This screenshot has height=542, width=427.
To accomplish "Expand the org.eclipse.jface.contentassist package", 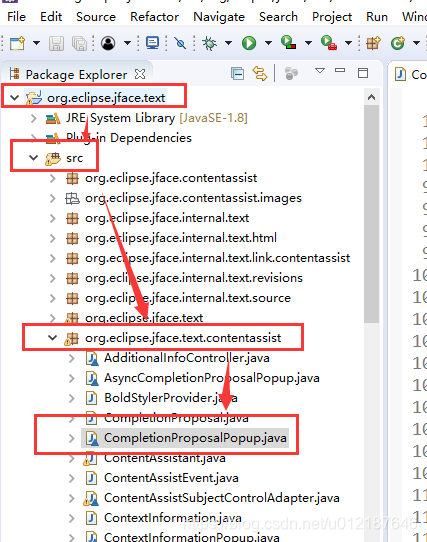I will pyautogui.click(x=53, y=178).
